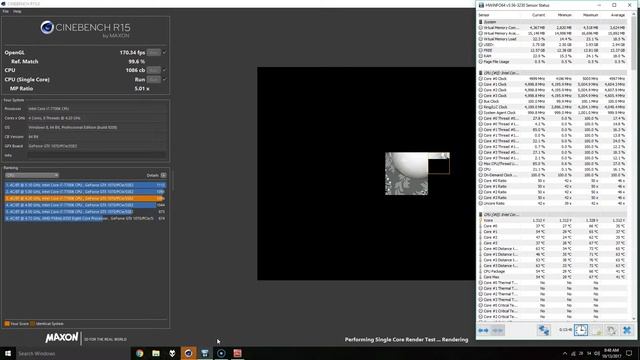Show hidden system tray icons chevron
The height and width of the screenshot is (360, 640).
(565, 353)
